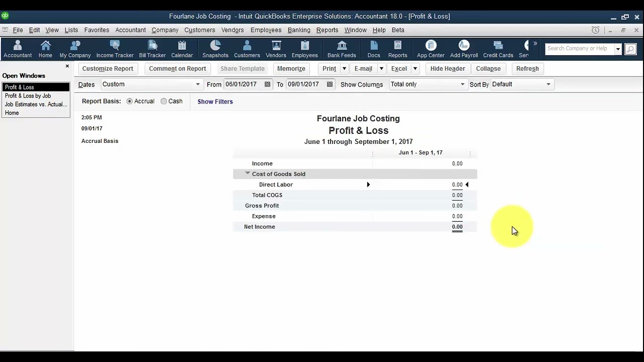This screenshot has height=362, width=644.
Task: Open the Window menu
Action: tap(355, 30)
